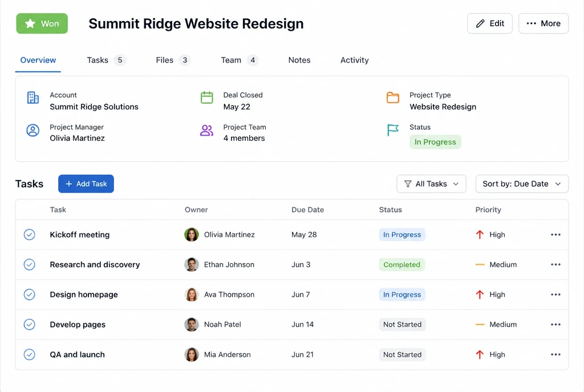
Task: Click the Project Team people icon
Action: pyautogui.click(x=206, y=130)
